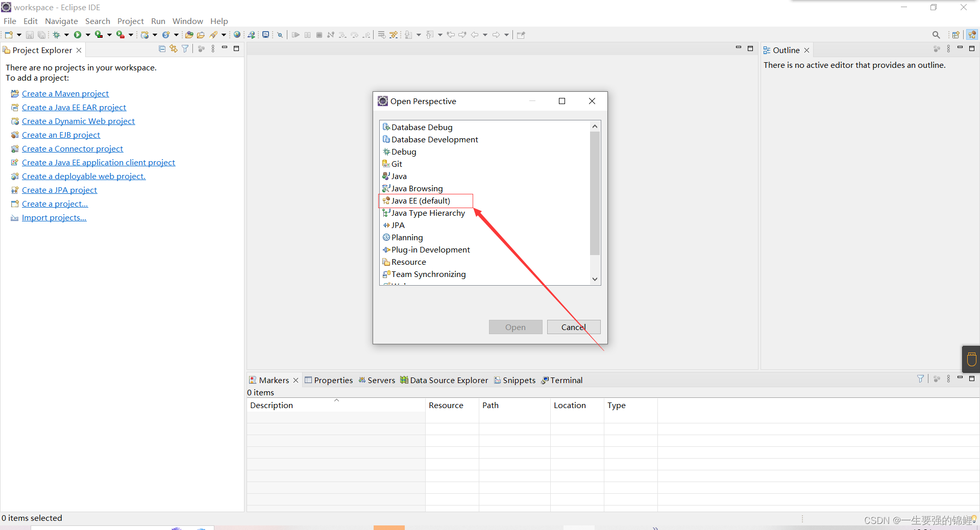Toggle Focus on Active Task in Outline
Viewport: 980px width, 530px height.
[937, 49]
